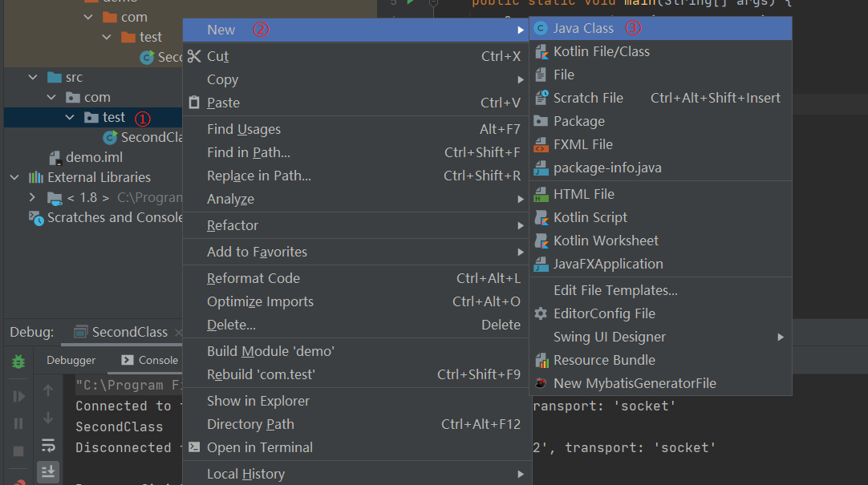Click the Paste clipboard icon

[194, 103]
